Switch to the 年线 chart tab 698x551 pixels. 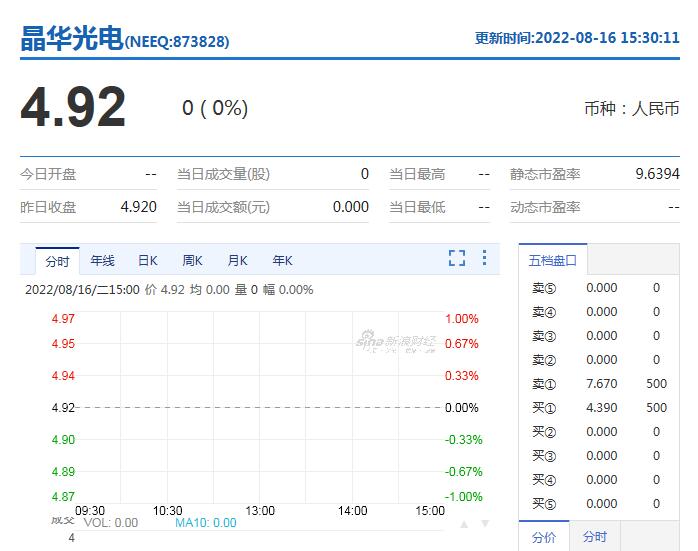point(102,261)
